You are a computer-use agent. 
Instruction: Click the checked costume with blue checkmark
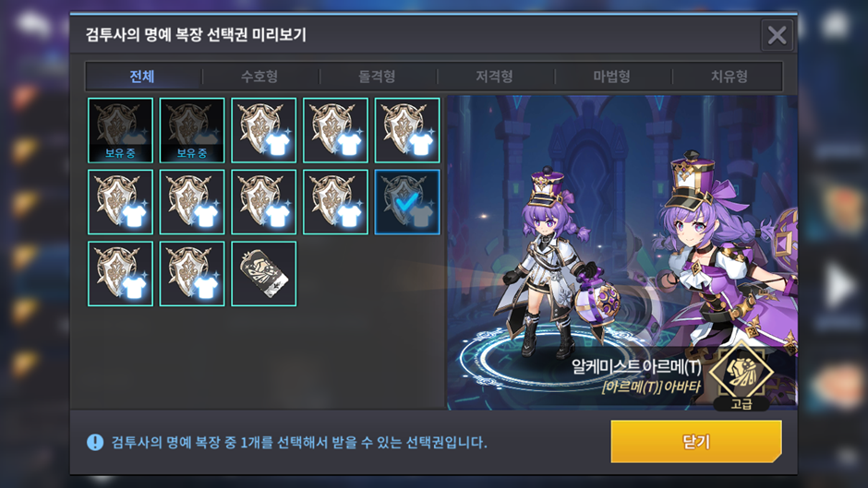click(407, 202)
